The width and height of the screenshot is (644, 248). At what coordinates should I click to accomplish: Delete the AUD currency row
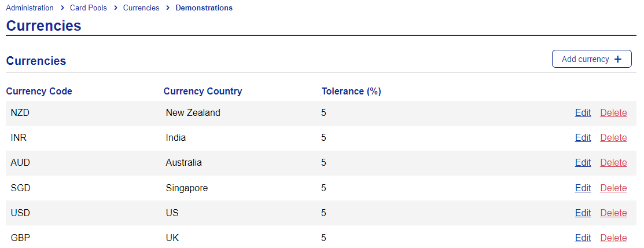coord(613,163)
